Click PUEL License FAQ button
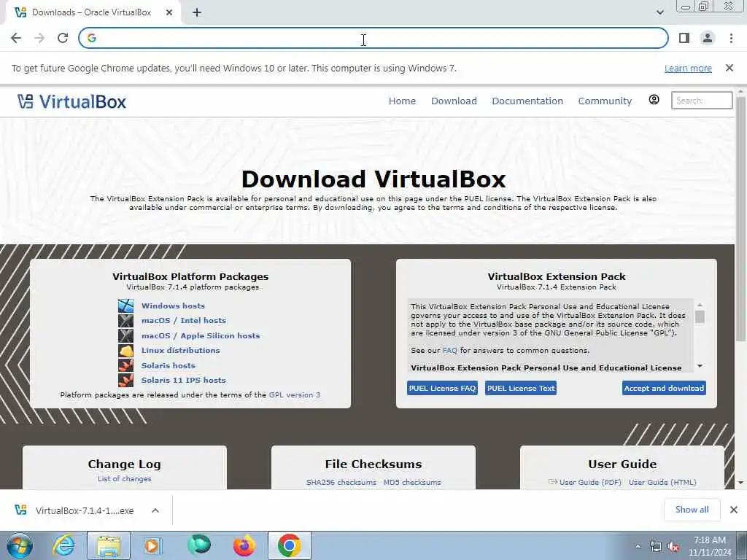This screenshot has height=560, width=747. click(442, 388)
